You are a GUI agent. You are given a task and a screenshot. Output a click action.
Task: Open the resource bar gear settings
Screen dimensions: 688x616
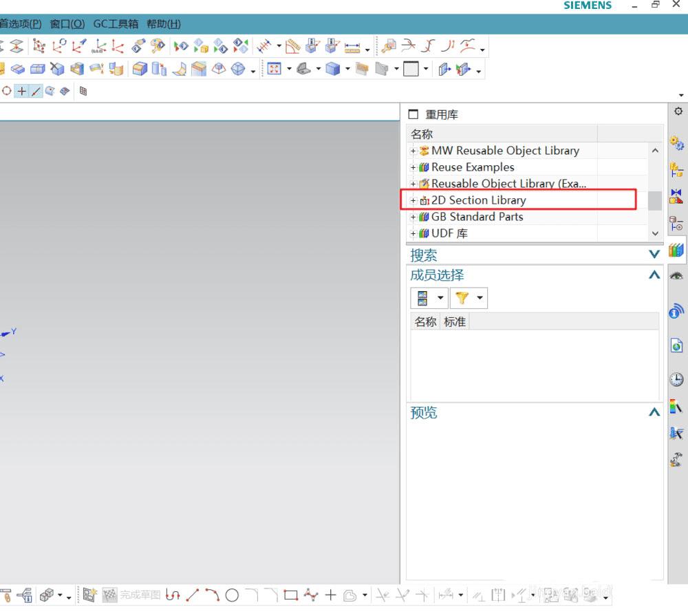(678, 111)
